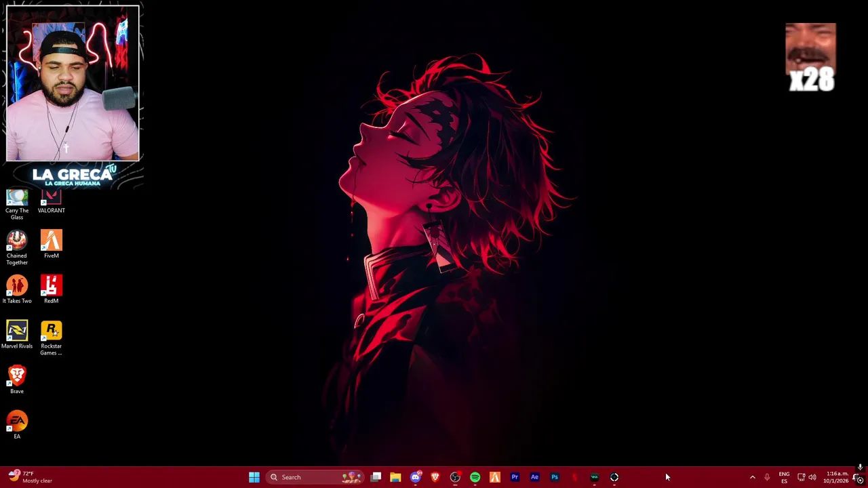Select the Chained Together desktop icon

click(17, 248)
